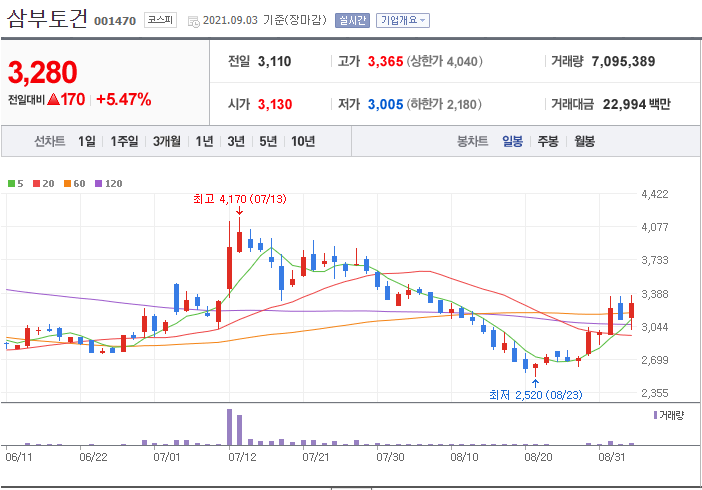Viewport: 702px width, 490px height.
Task: Click the 실시간 realtime button
Action: [x=352, y=20]
